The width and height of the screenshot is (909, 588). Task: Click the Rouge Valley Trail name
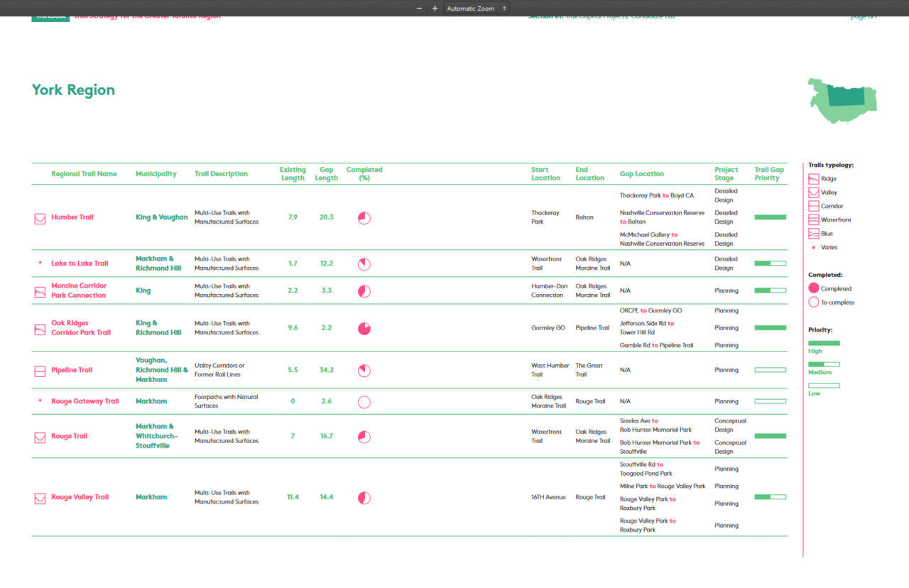80,497
